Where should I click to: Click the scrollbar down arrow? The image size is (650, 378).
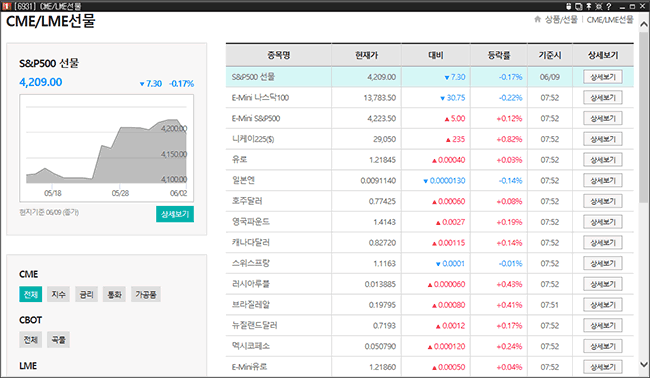click(644, 364)
